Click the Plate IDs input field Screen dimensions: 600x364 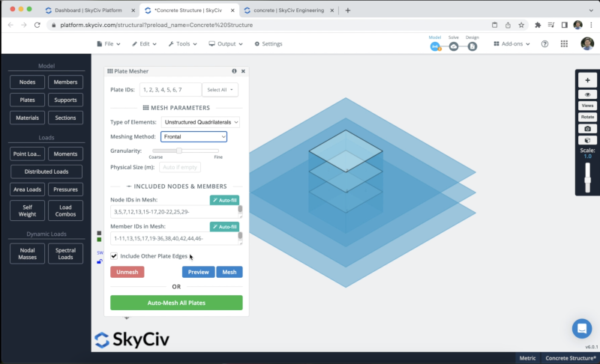[170, 90]
